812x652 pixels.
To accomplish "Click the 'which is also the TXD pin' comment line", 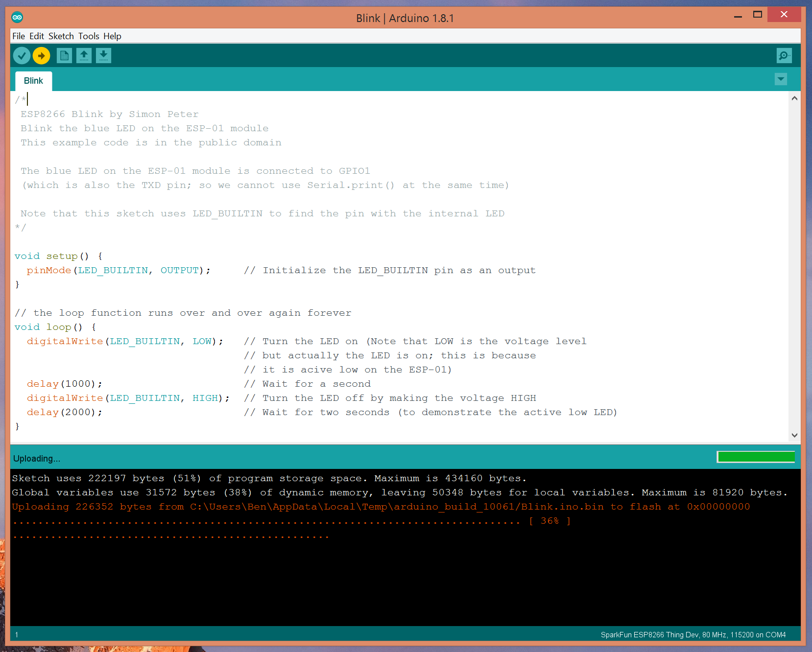I will (265, 185).
